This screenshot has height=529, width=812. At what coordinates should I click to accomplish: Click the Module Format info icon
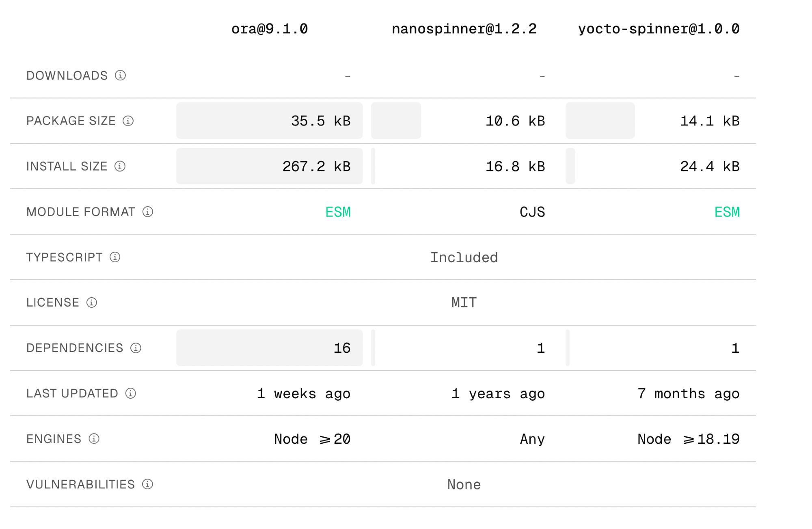click(x=148, y=212)
